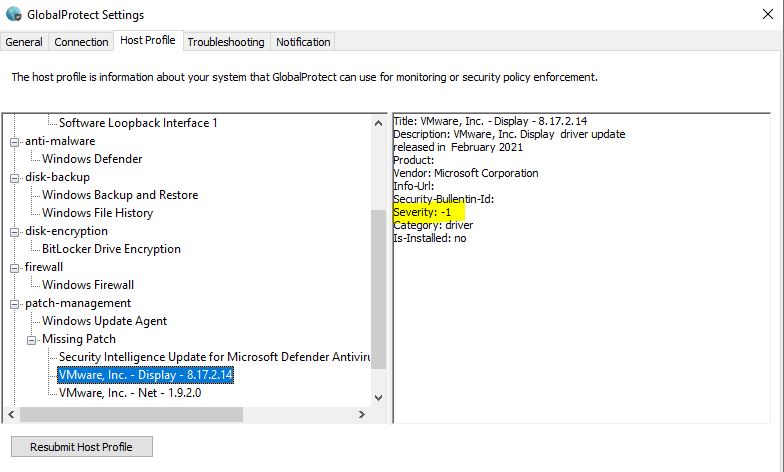
Task: Collapse the Missing Patch node
Action: tap(32, 340)
